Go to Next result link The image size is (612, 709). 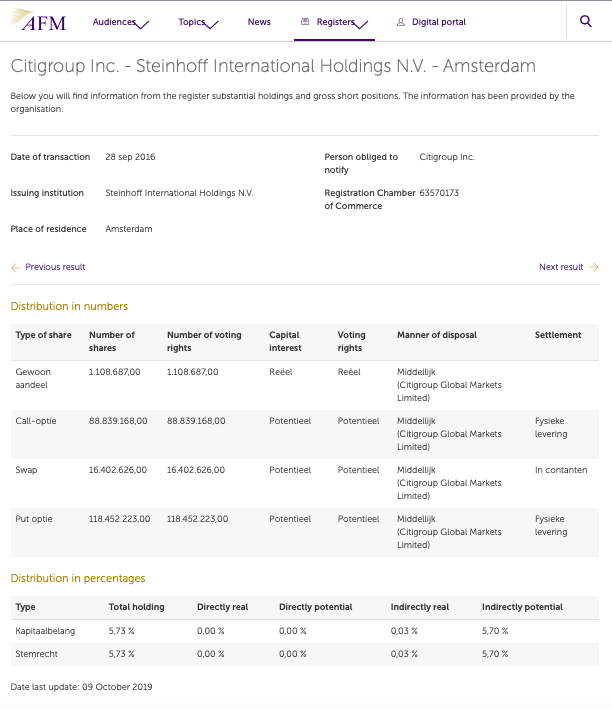(x=560, y=267)
